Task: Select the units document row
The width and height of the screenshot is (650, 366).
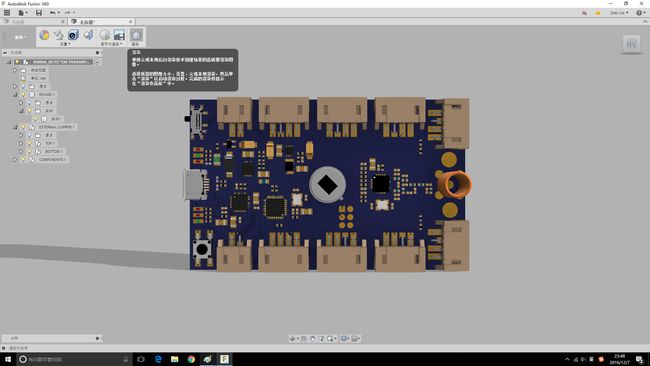Action: [39, 78]
